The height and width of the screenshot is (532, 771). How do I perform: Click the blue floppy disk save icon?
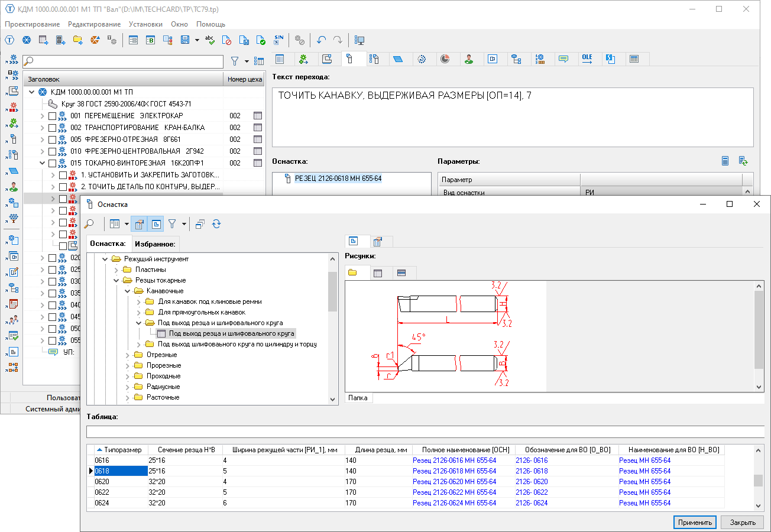(x=185, y=40)
